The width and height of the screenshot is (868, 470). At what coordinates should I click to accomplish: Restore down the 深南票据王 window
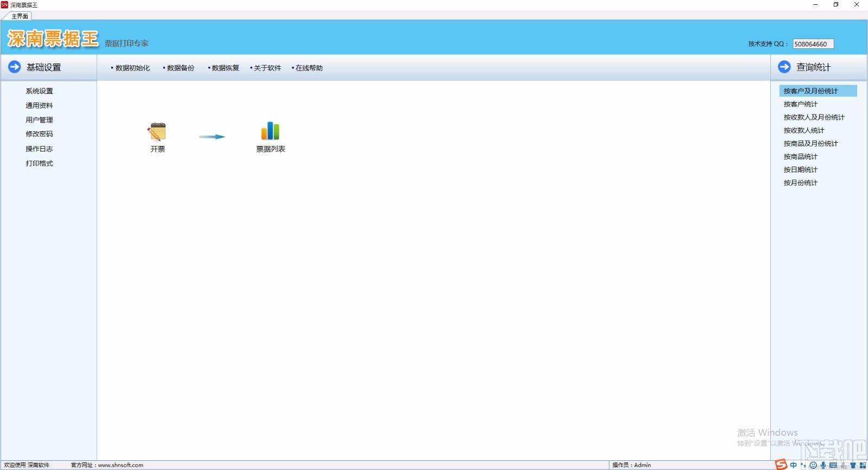pyautogui.click(x=836, y=4)
